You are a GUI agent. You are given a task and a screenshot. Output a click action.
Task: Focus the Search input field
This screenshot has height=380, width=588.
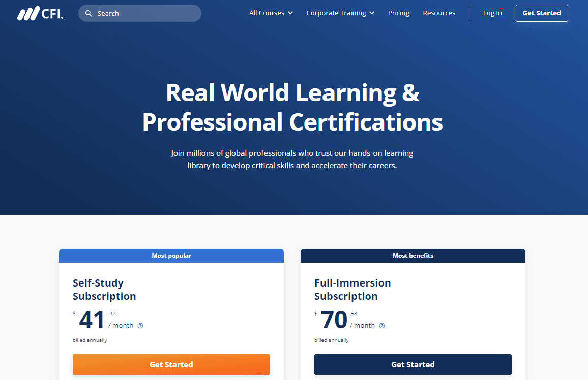(145, 14)
